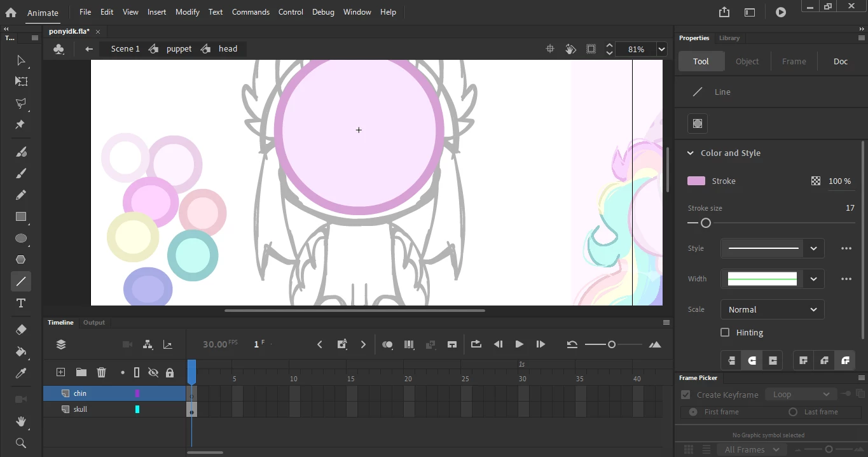Navigate back to Scene 1 breadcrumb

(x=125, y=49)
